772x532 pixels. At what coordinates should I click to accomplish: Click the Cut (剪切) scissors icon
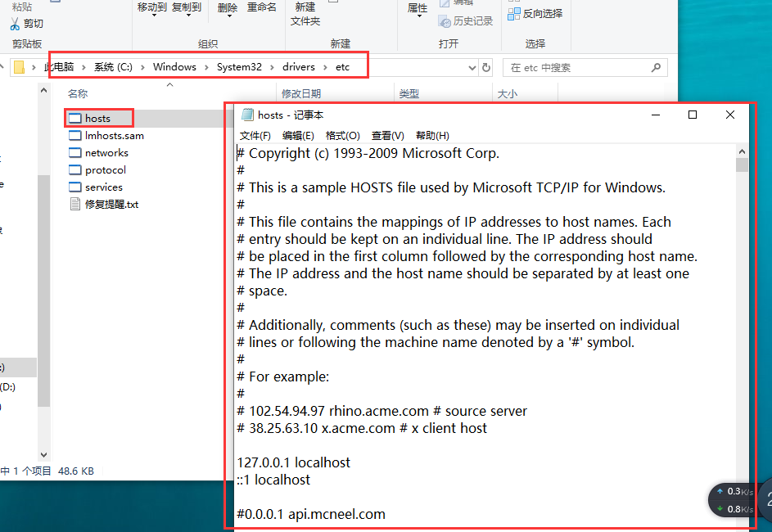[15, 24]
